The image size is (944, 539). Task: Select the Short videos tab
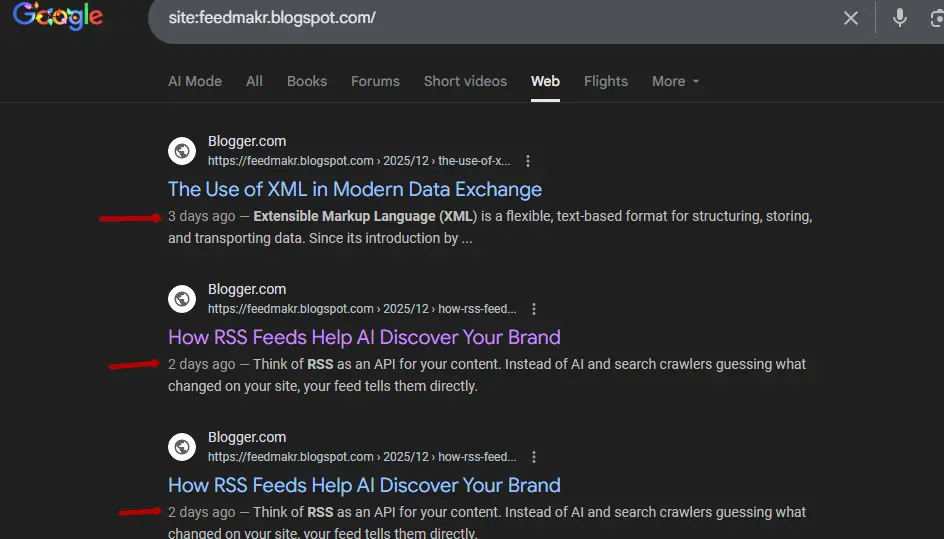465,81
